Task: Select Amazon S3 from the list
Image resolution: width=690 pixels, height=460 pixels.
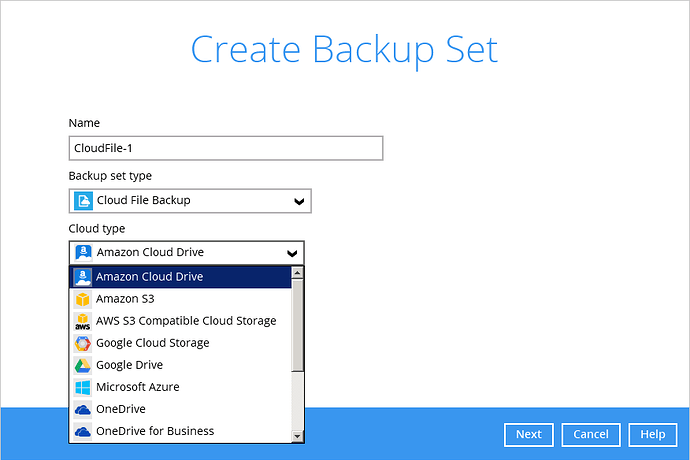Action: tap(125, 299)
